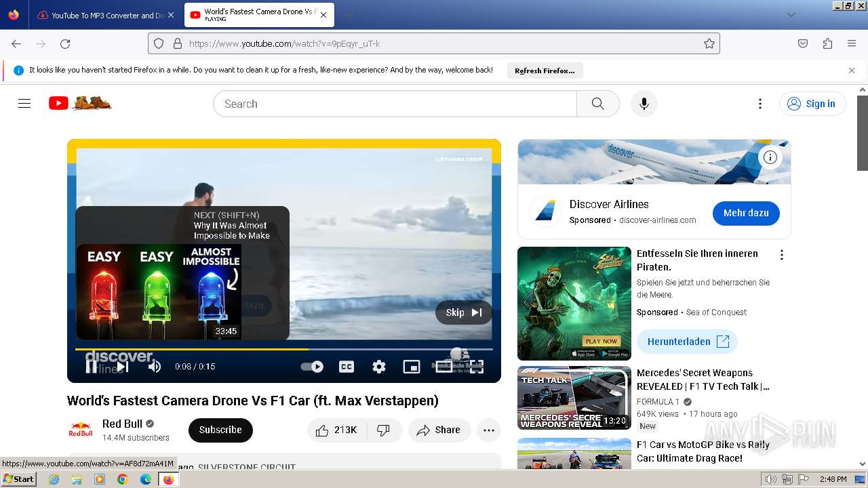This screenshot has width=868, height=488.
Task: Open YouTube settings three-dot menu
Action: click(760, 104)
